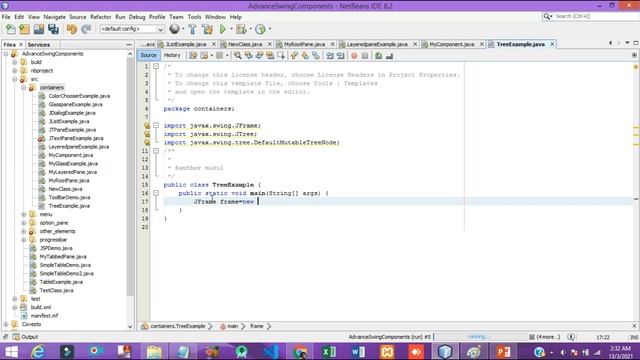Select ToolBarDemo.java in the file tree
640x360 pixels.
point(69,197)
